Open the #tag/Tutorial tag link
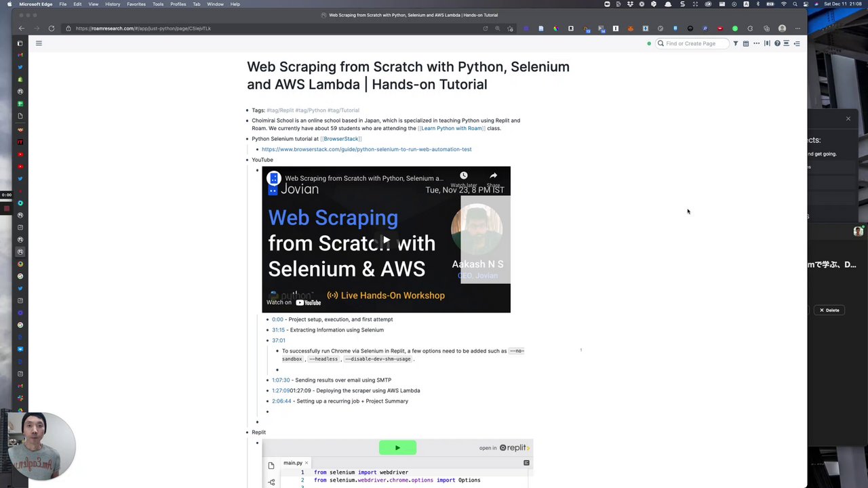 [343, 110]
